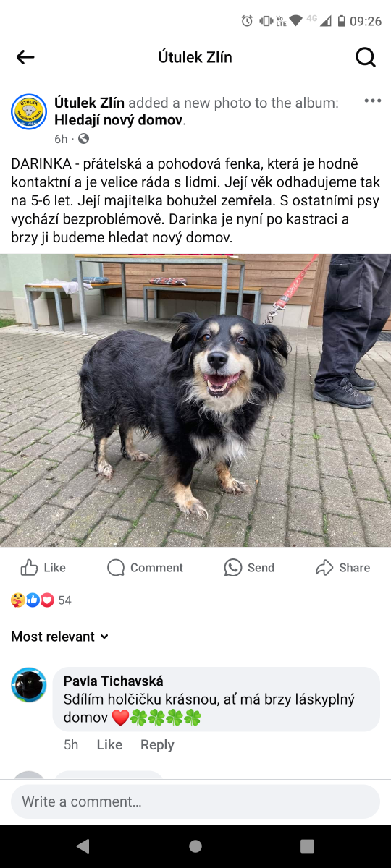Tap the Útulek Zlín profile logo
The height and width of the screenshot is (868, 391).
tap(29, 111)
